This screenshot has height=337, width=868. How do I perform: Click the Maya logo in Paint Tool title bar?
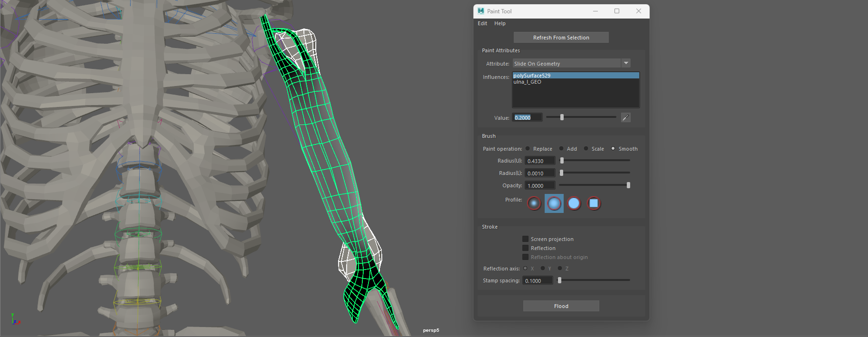point(481,11)
